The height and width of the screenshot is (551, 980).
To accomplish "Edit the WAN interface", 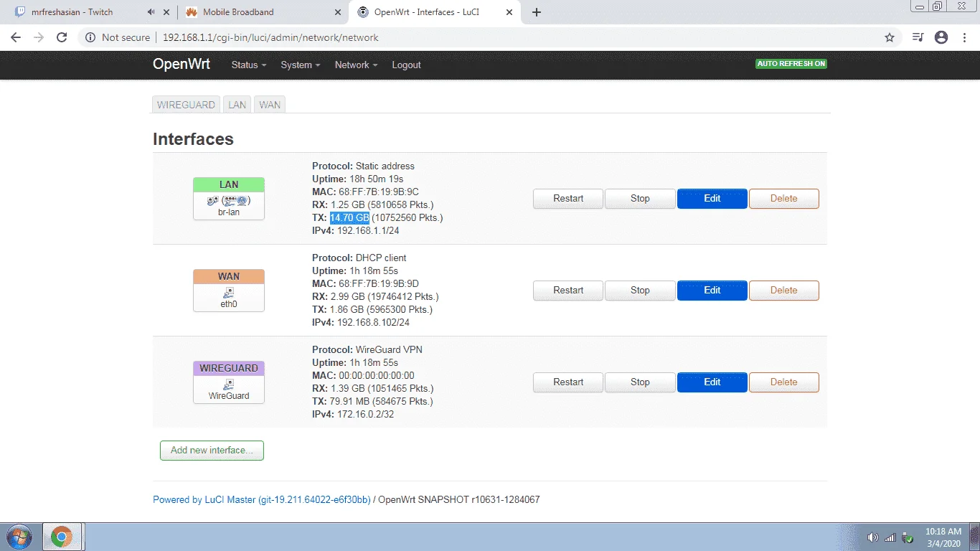I will [x=712, y=291].
